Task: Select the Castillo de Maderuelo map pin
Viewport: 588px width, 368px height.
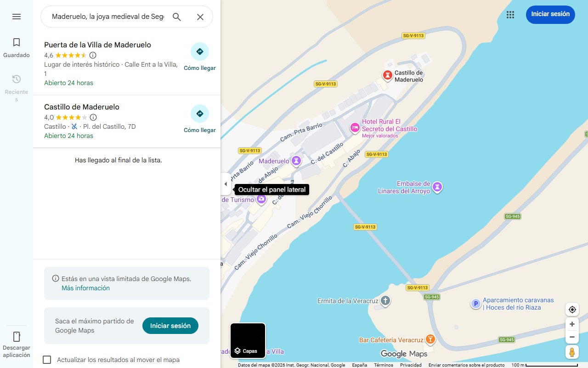Action: [388, 75]
